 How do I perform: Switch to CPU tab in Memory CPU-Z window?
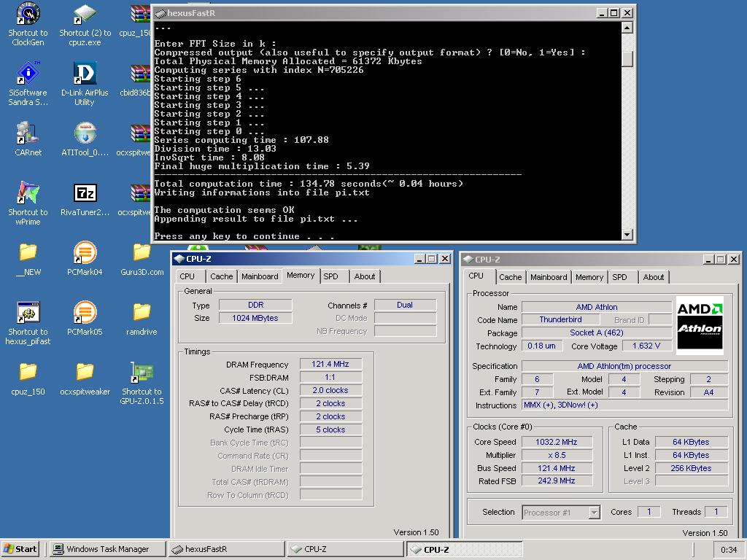pos(187,276)
